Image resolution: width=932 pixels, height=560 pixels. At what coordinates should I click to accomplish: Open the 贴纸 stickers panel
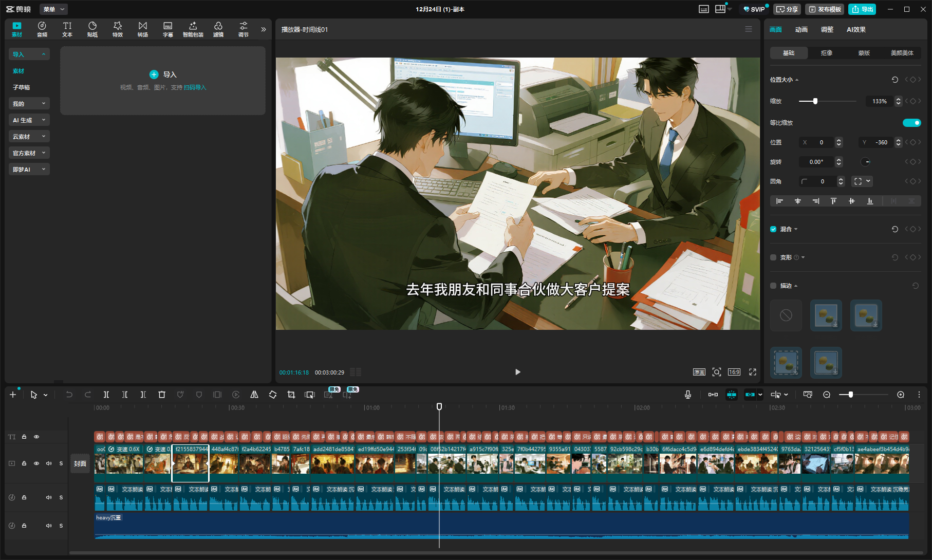92,29
